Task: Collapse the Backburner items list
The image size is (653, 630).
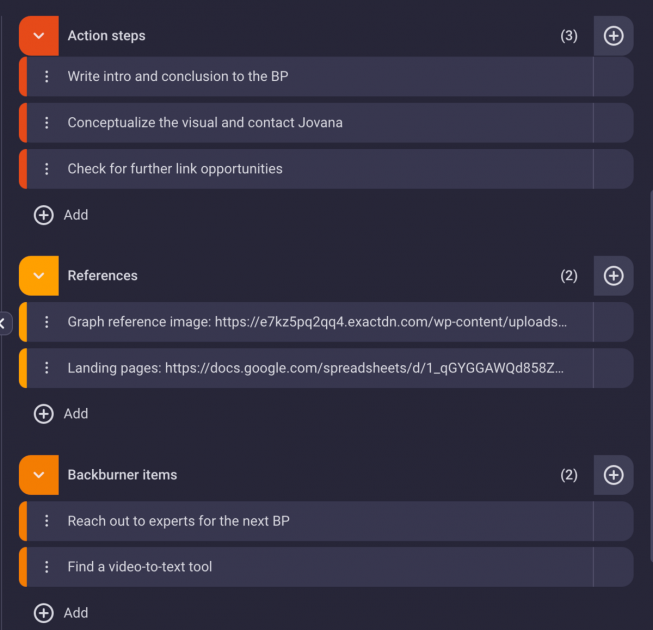Action: click(x=39, y=475)
